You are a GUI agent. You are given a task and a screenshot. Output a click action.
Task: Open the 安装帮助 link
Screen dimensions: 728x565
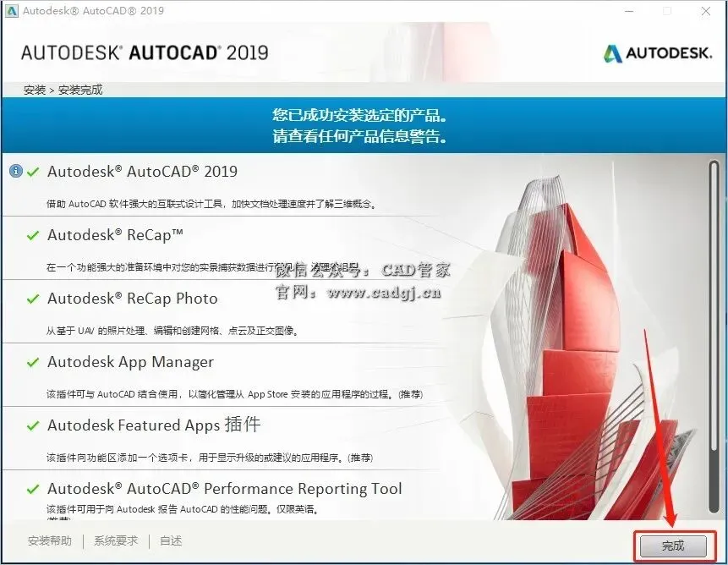[x=50, y=540]
